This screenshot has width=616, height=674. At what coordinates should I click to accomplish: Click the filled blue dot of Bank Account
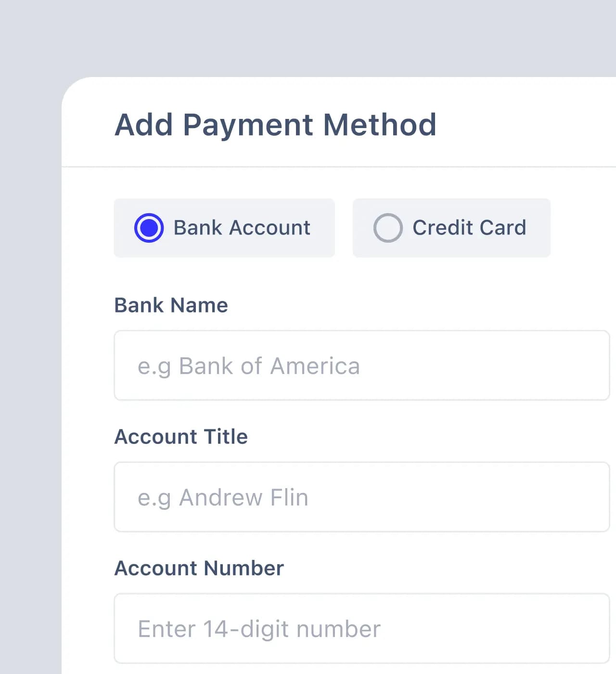coord(149,228)
